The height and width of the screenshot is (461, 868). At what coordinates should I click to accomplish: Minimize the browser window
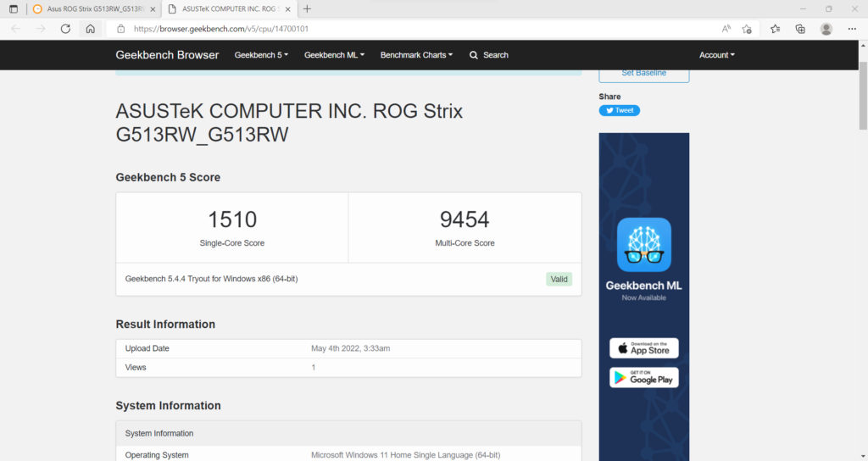[x=803, y=8]
